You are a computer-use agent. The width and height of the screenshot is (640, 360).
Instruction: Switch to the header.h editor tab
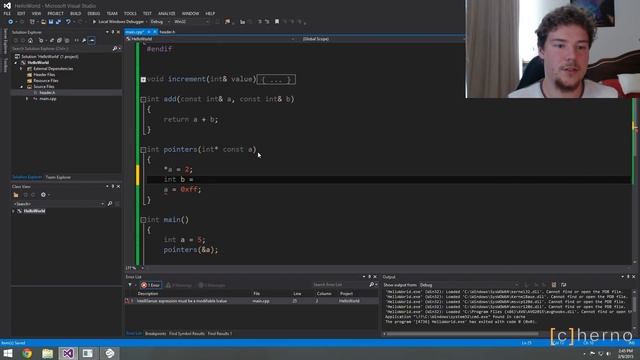(x=167, y=32)
